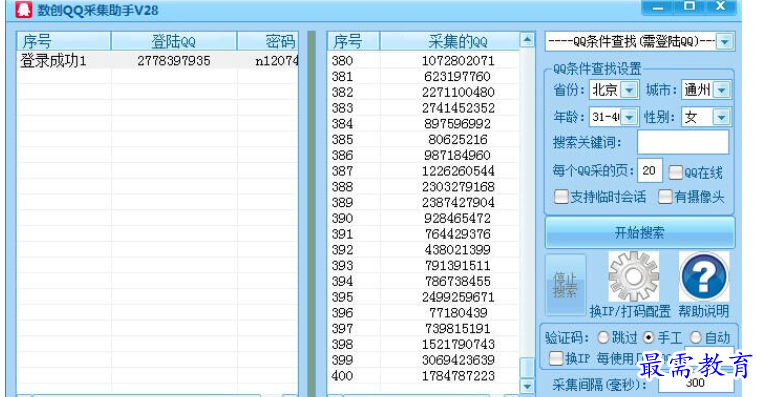
Task: Select row 381 QQ 623197760
Action: (423, 76)
